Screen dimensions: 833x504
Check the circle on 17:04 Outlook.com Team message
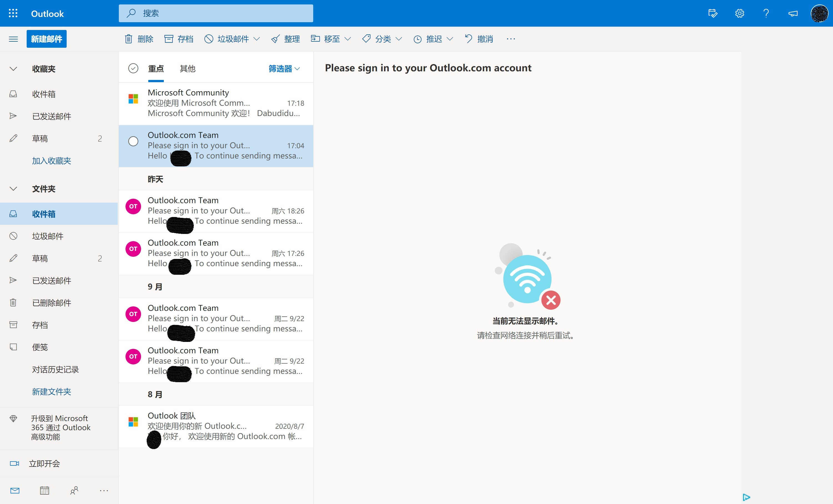point(133,141)
